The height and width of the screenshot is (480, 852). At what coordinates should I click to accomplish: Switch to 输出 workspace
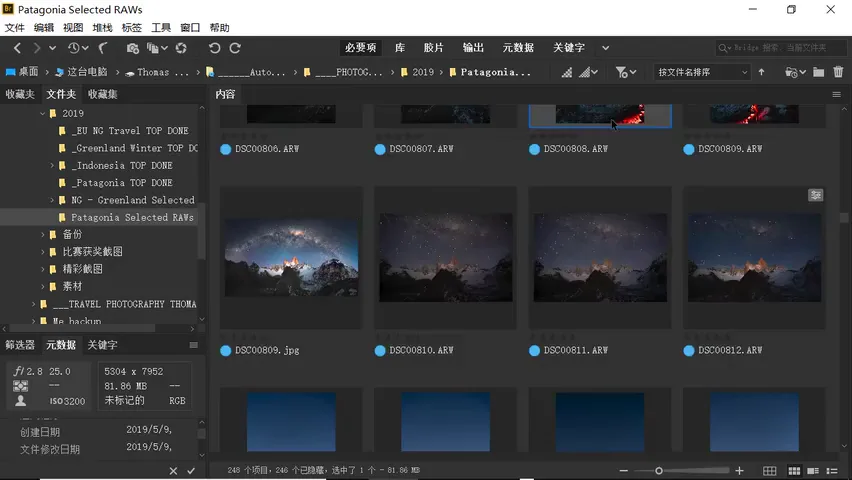tap(473, 48)
